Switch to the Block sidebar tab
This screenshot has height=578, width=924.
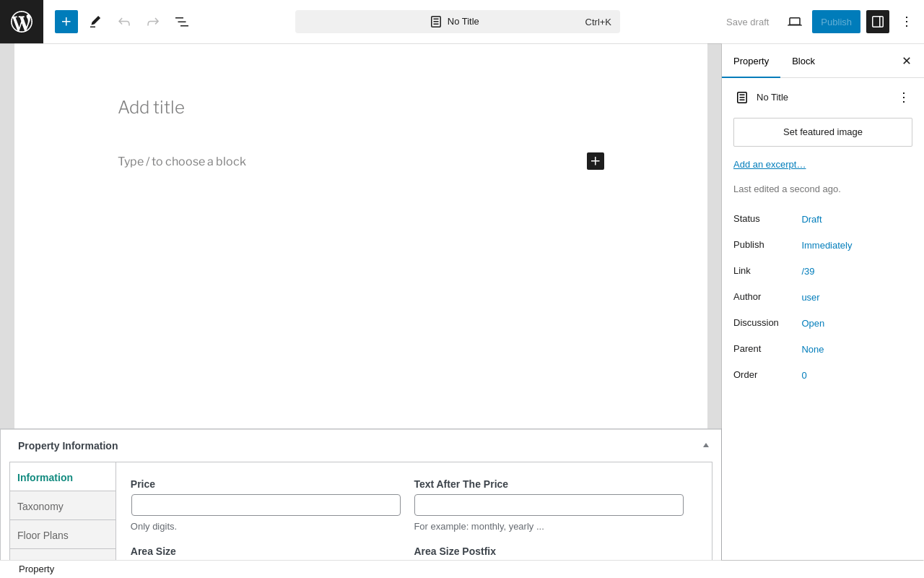pos(803,61)
